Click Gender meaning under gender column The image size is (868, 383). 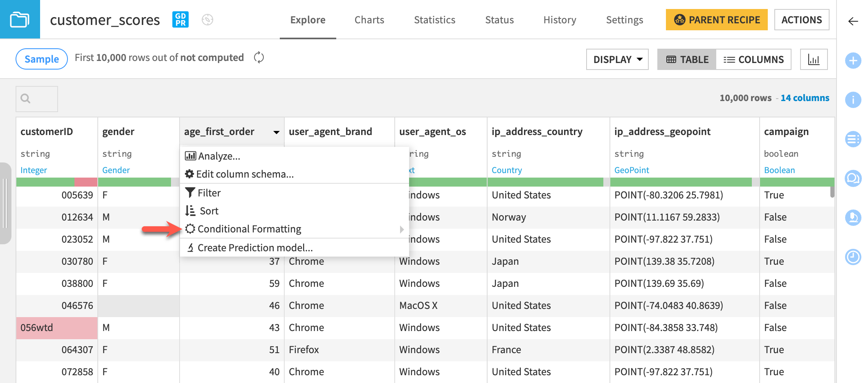[116, 170]
